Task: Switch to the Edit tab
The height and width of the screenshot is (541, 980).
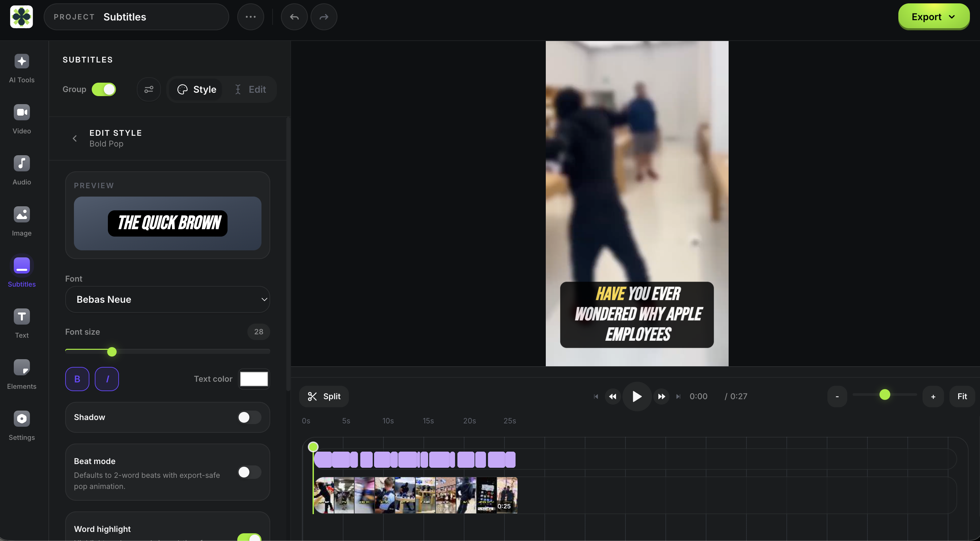Action: [251, 89]
